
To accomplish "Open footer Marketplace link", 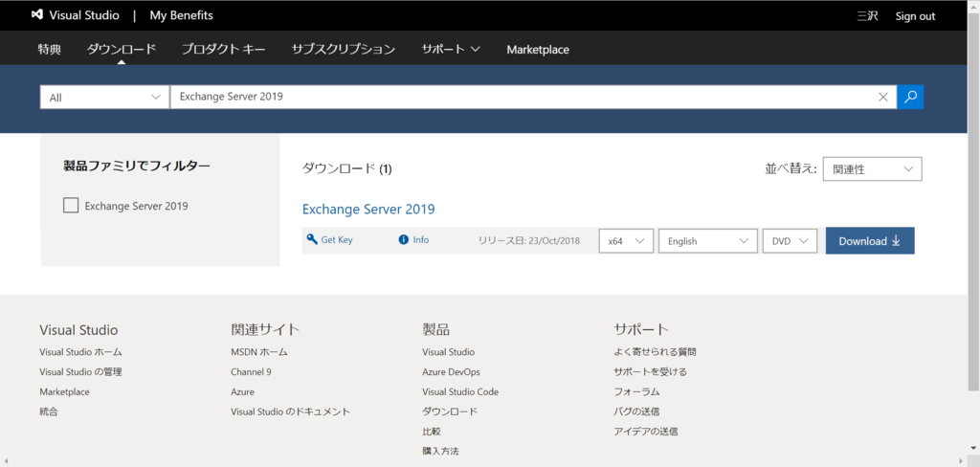I will point(64,392).
